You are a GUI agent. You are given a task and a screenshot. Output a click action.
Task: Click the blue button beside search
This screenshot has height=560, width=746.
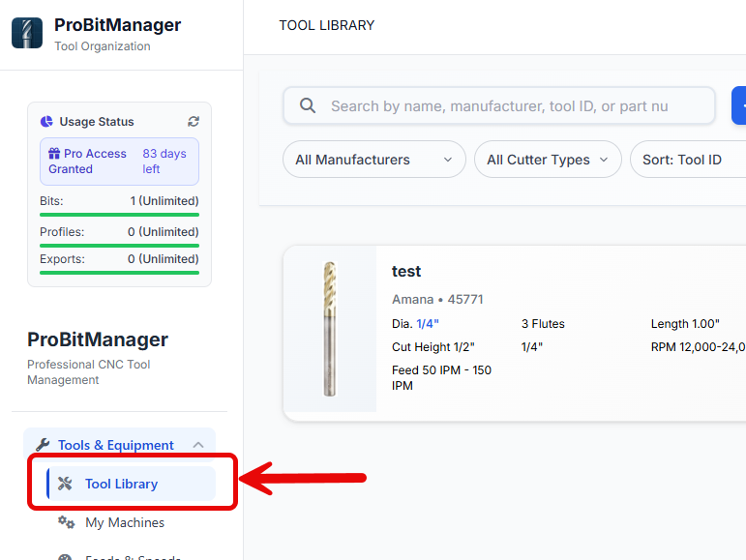click(x=739, y=105)
